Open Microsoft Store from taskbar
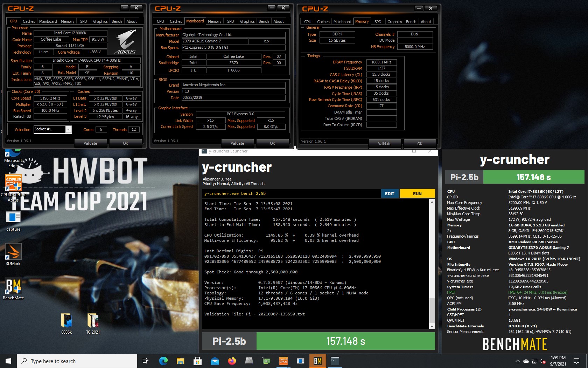Image resolution: width=588 pixels, height=368 pixels. click(x=197, y=361)
